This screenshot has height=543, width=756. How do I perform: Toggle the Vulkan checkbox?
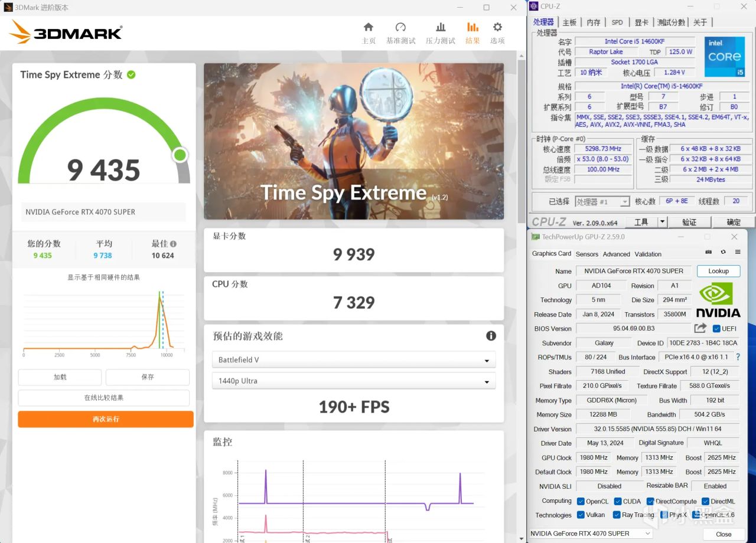tap(581, 515)
